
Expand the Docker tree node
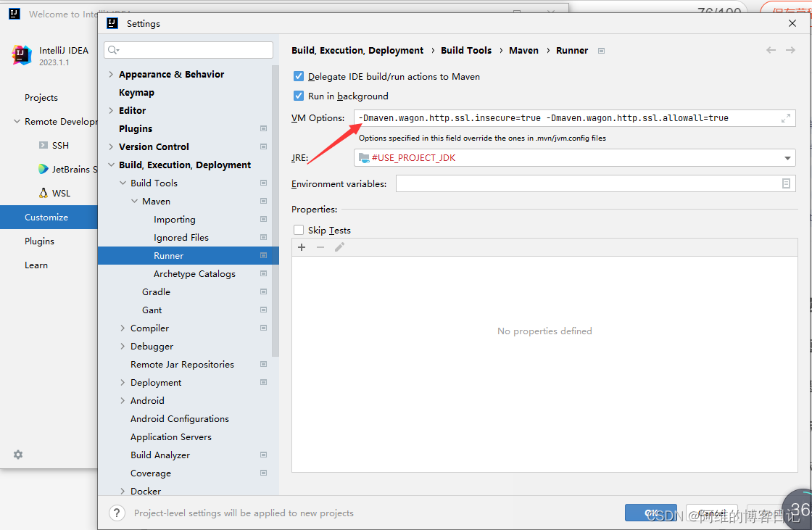[123, 491]
